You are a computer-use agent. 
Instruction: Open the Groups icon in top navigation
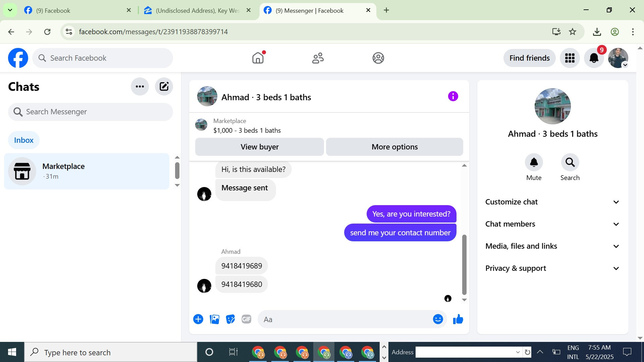[378, 58]
